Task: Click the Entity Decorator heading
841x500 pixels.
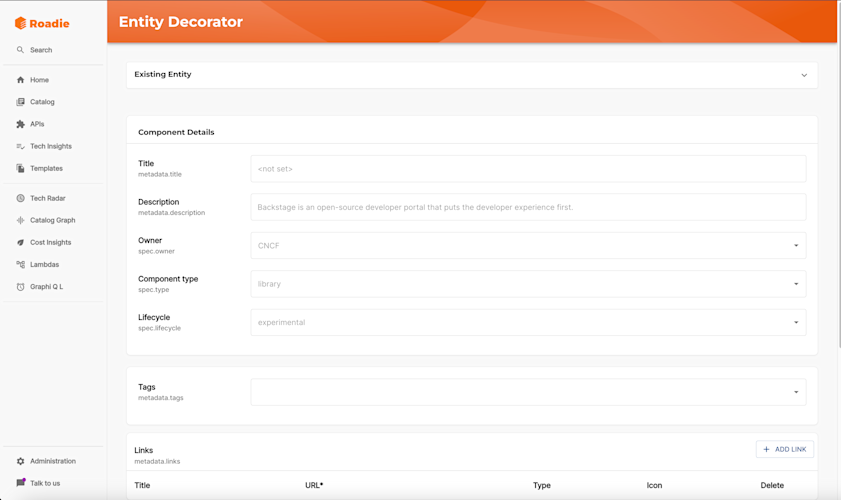Action: (181, 22)
